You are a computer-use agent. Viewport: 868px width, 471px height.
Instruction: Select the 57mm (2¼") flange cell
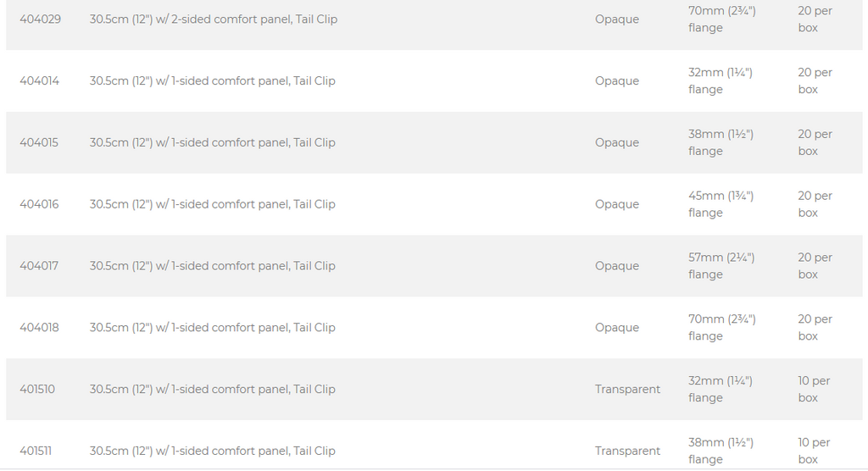tap(721, 266)
